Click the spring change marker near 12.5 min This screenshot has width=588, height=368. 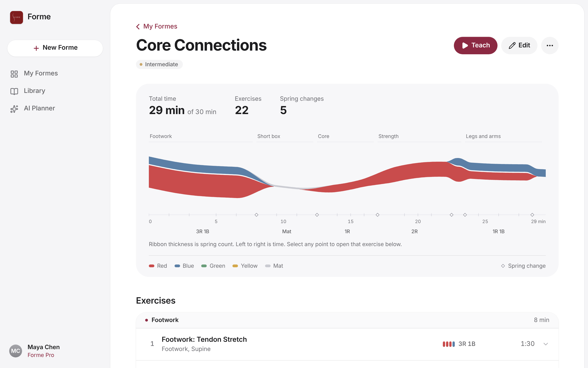click(317, 215)
